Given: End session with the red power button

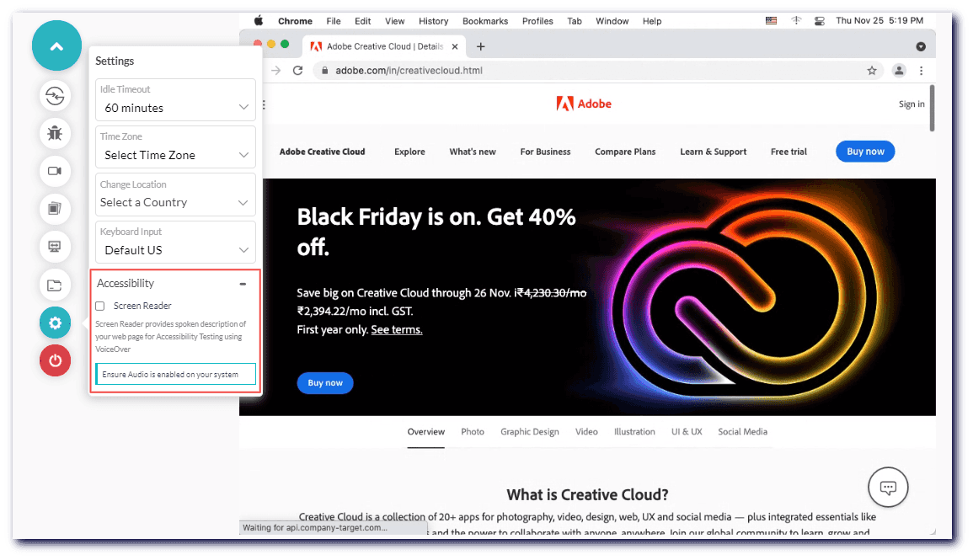Looking at the screenshot, I should point(56,360).
